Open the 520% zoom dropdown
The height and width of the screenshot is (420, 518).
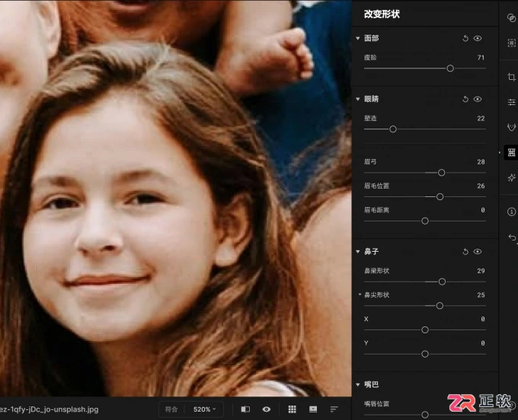click(x=204, y=409)
